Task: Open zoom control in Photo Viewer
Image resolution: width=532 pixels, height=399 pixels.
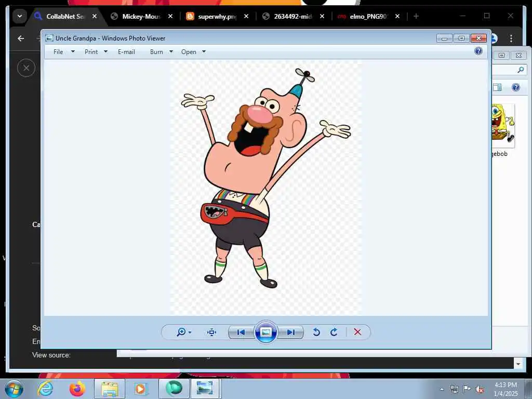Action: (183, 332)
